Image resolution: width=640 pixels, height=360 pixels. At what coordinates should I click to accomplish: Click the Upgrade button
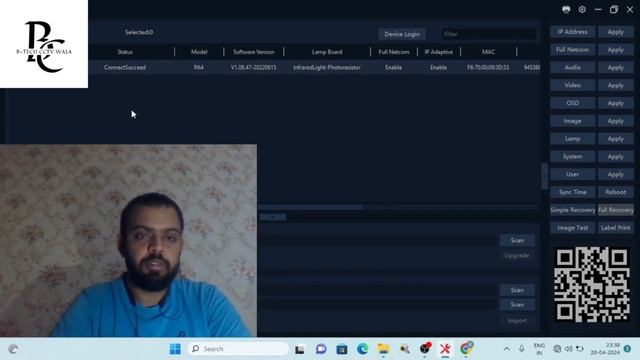517,256
